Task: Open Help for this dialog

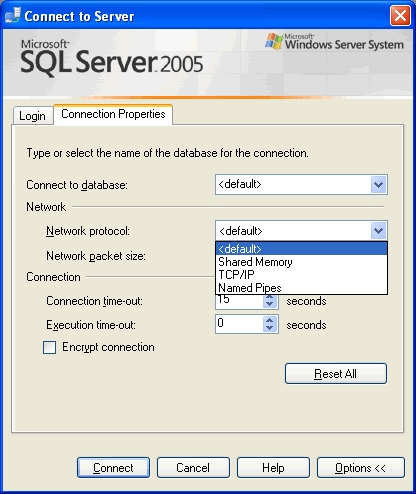Action: click(x=273, y=468)
